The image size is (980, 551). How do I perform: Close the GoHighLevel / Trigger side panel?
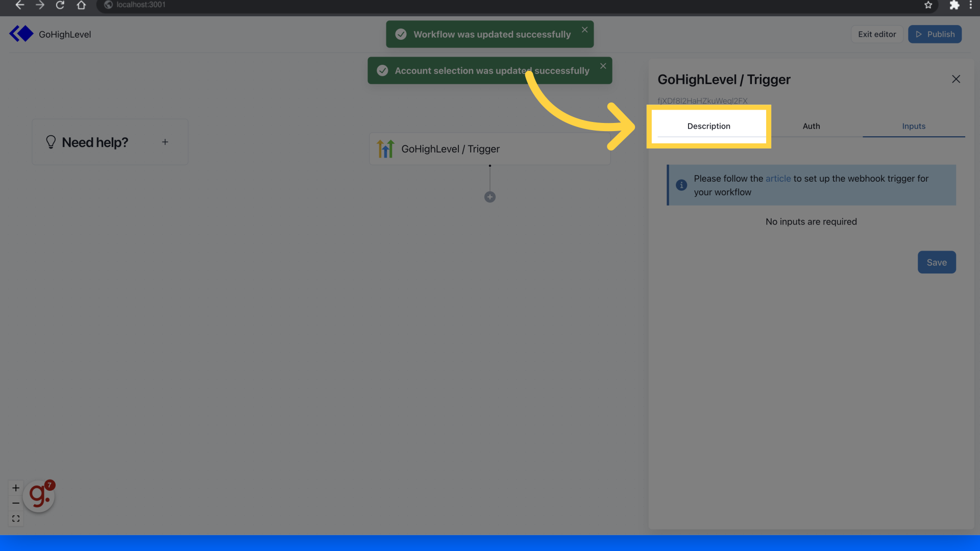tap(956, 79)
